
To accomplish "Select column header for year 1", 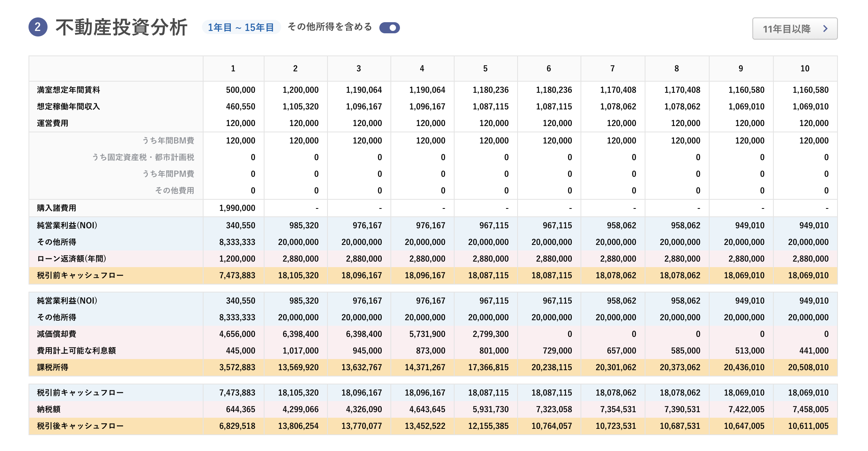I will pyautogui.click(x=233, y=69).
